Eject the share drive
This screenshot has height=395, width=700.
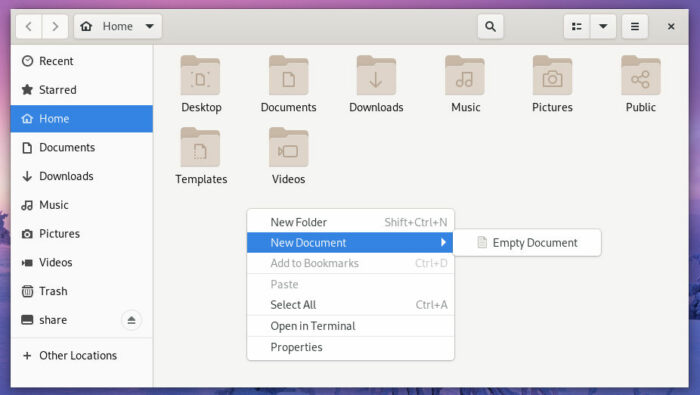point(131,320)
